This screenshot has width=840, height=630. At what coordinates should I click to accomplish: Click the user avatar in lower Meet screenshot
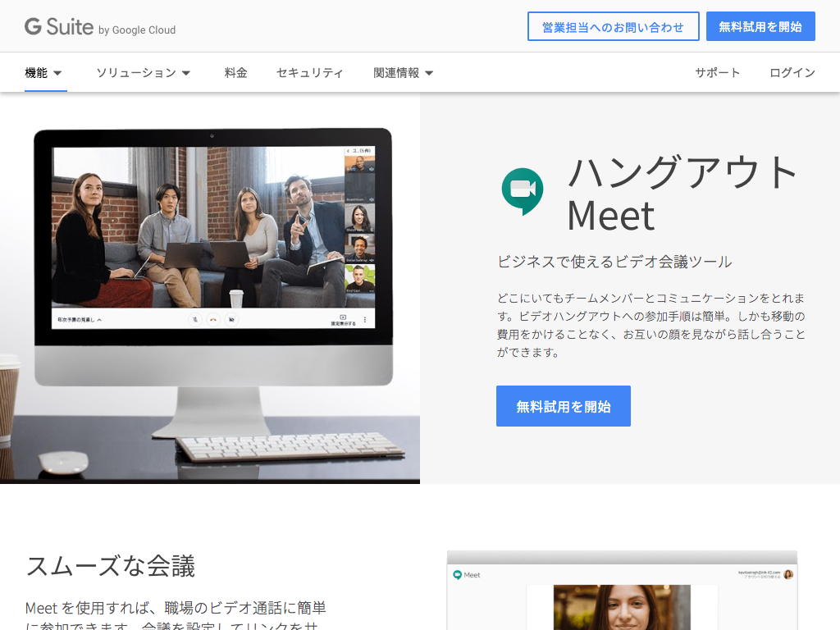pos(788,575)
